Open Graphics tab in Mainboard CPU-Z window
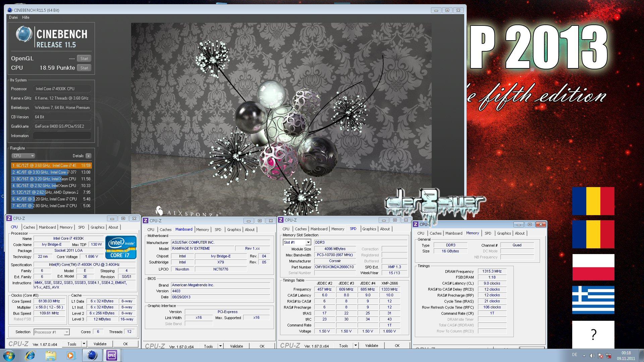 (x=234, y=230)
